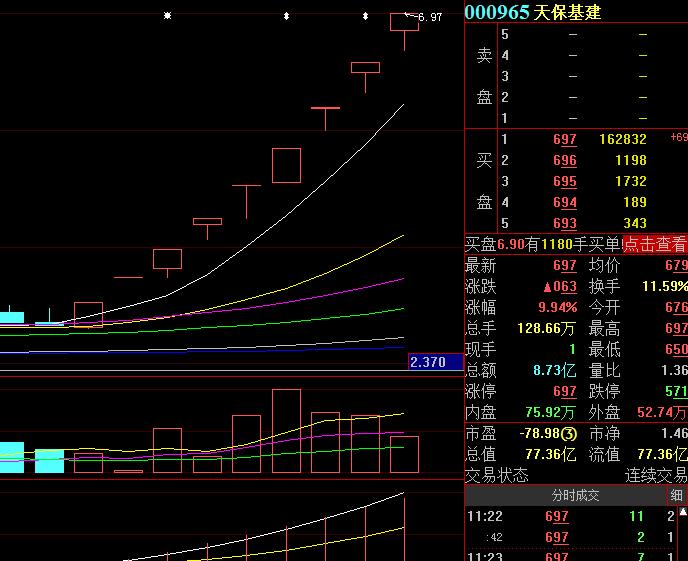Select the 分时成交 tab header
Image resolution: width=688 pixels, height=561 pixels.
(x=575, y=495)
